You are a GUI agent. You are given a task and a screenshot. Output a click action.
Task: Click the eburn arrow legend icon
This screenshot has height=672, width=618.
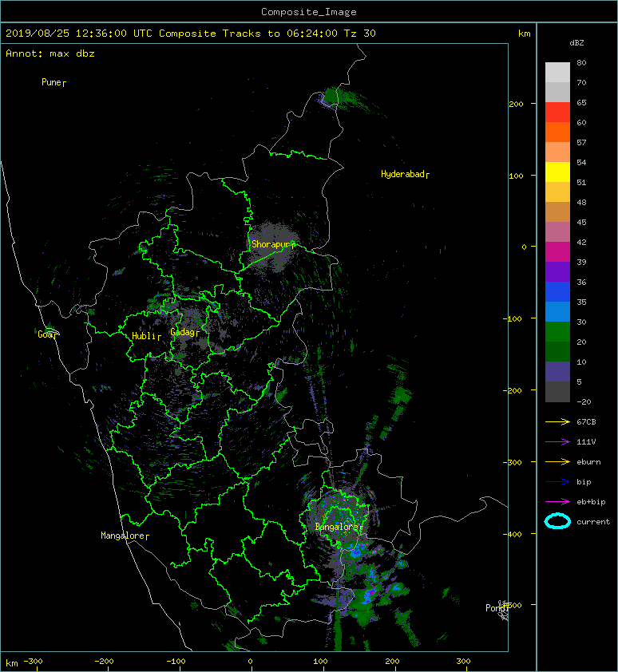(557, 461)
